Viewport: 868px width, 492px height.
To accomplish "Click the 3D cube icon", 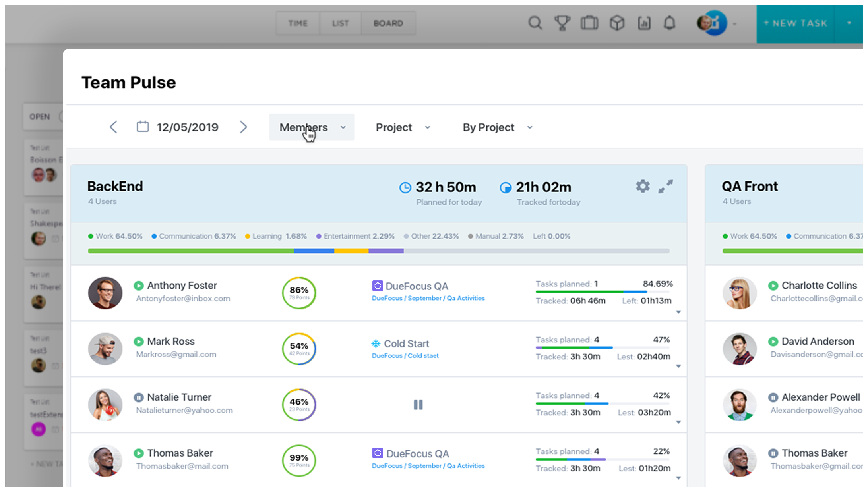I will (617, 23).
